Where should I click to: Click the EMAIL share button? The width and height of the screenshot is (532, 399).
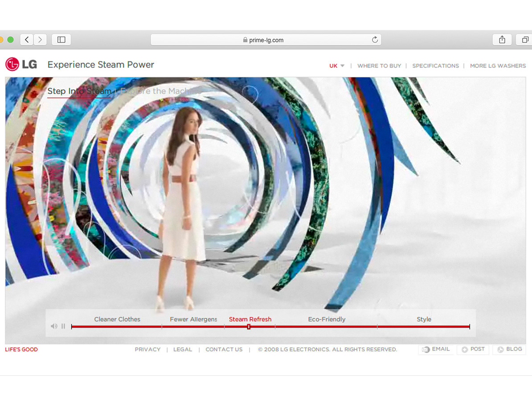(436, 349)
